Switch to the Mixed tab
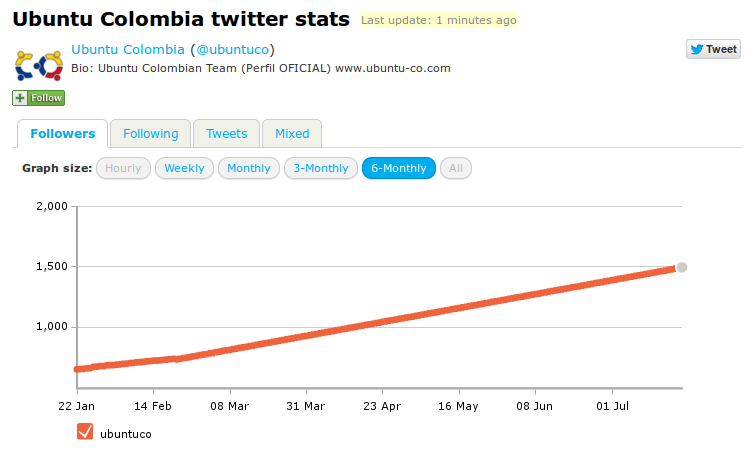Screen dimensions: 749x455 [x=292, y=134]
